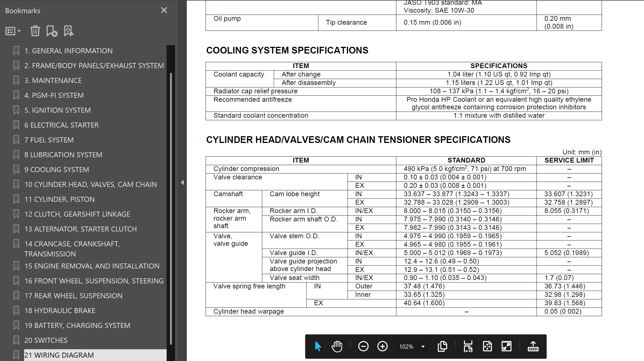The image size is (644, 361).
Task: Click bookmark icon beside 7 FUEL SYSTEM
Action: (x=16, y=140)
